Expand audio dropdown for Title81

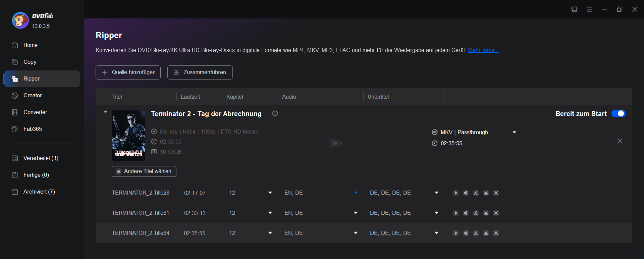tap(356, 213)
